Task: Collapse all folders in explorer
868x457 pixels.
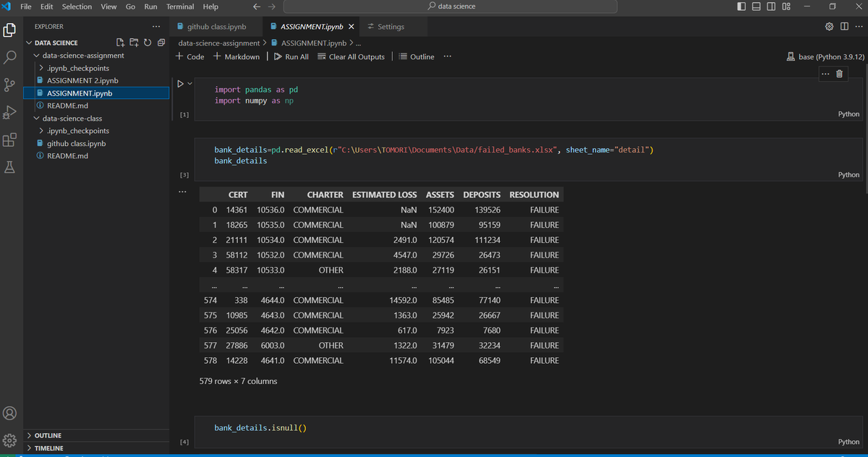Action: [161, 43]
